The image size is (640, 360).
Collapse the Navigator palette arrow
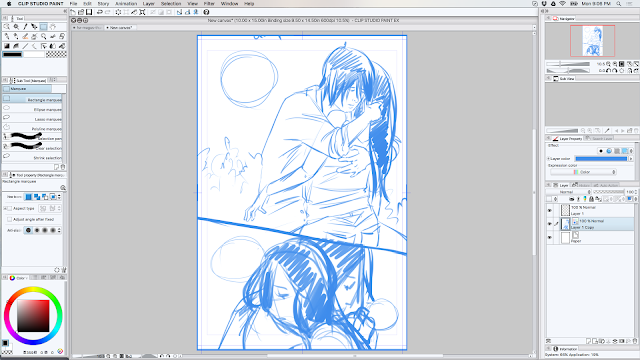pos(549,18)
